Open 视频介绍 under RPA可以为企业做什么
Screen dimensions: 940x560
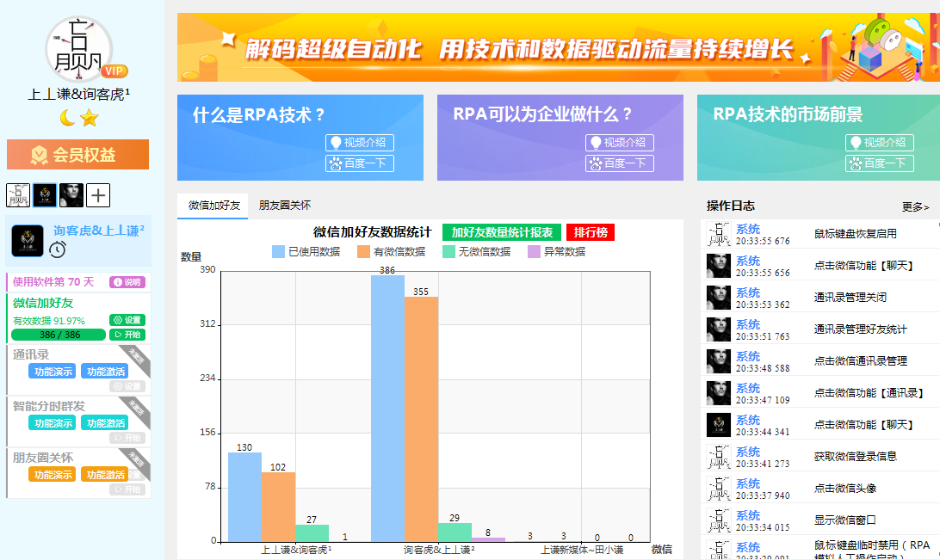pos(619,143)
